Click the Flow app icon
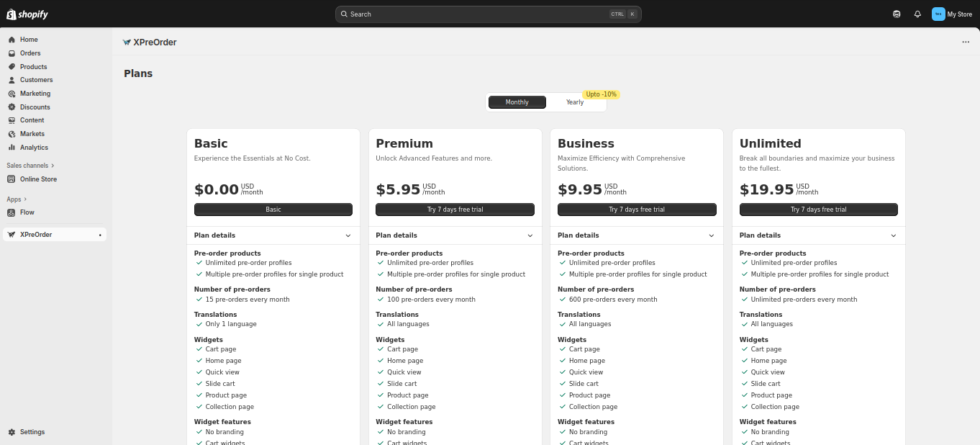 pos(12,212)
